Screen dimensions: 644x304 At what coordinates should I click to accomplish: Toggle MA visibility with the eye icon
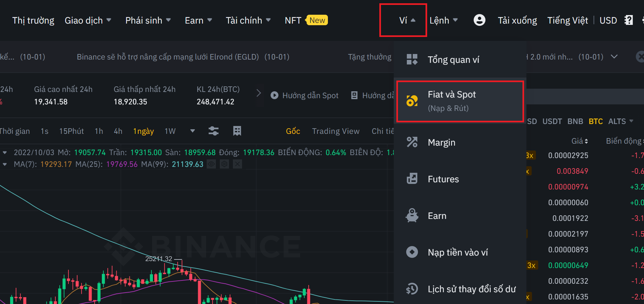pyautogui.click(x=211, y=164)
